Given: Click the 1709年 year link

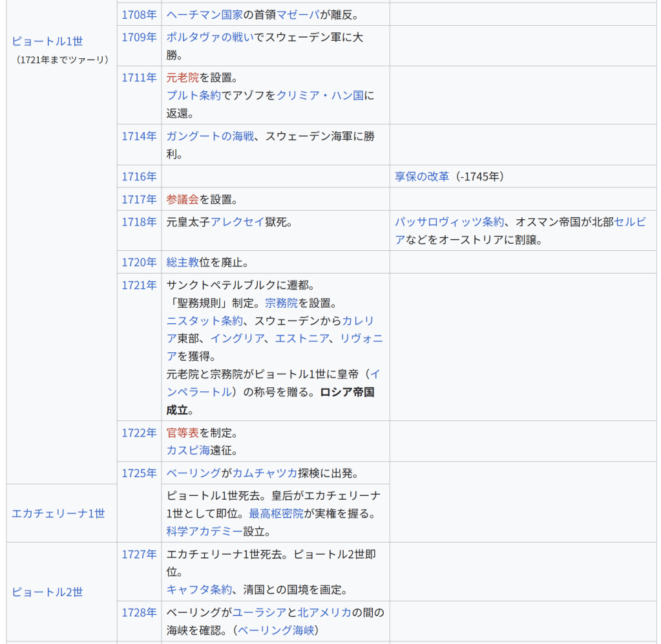Looking at the screenshot, I should tap(139, 38).
